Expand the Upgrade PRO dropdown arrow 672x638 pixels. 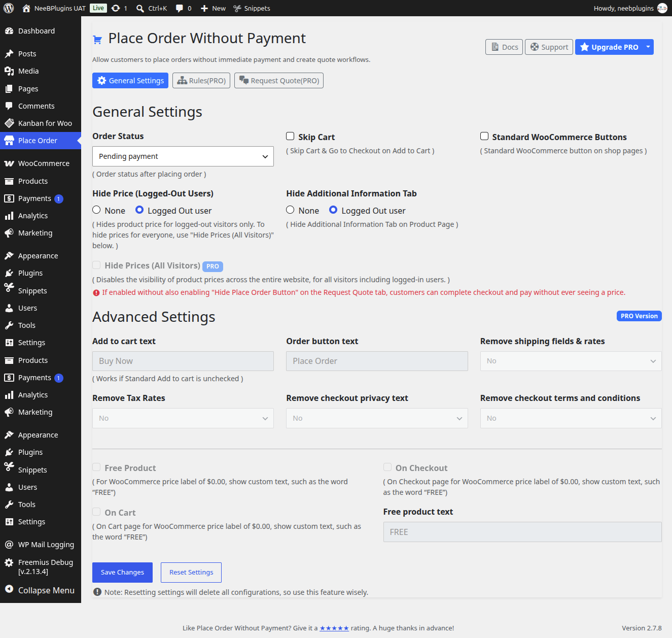click(x=648, y=47)
